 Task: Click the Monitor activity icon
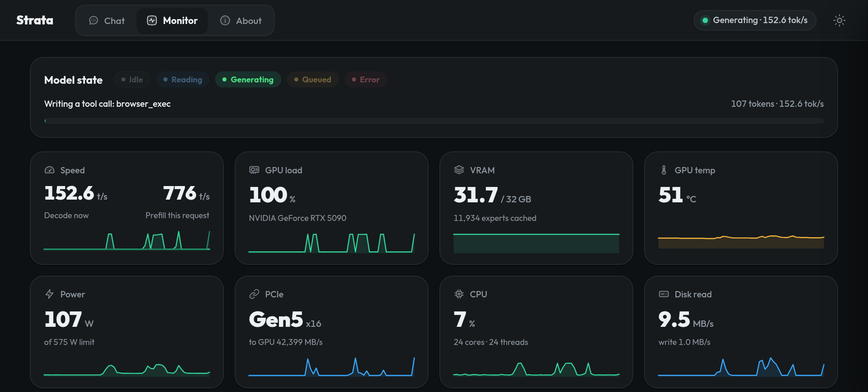152,21
